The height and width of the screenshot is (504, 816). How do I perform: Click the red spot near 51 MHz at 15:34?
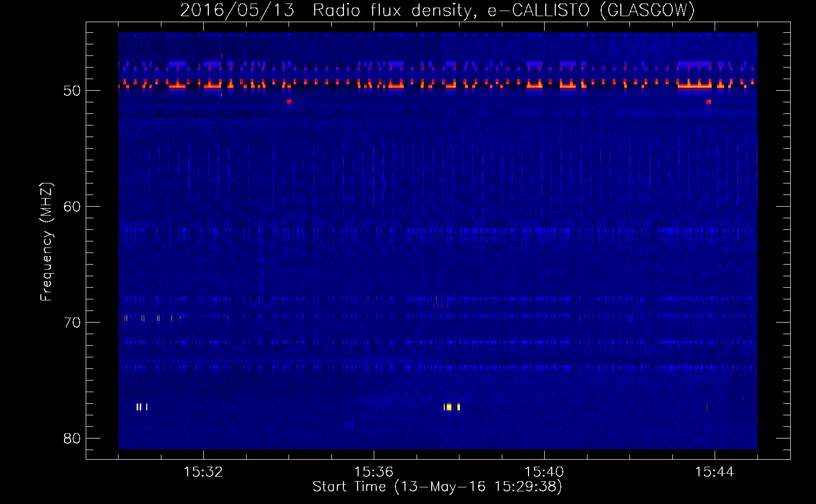[289, 102]
